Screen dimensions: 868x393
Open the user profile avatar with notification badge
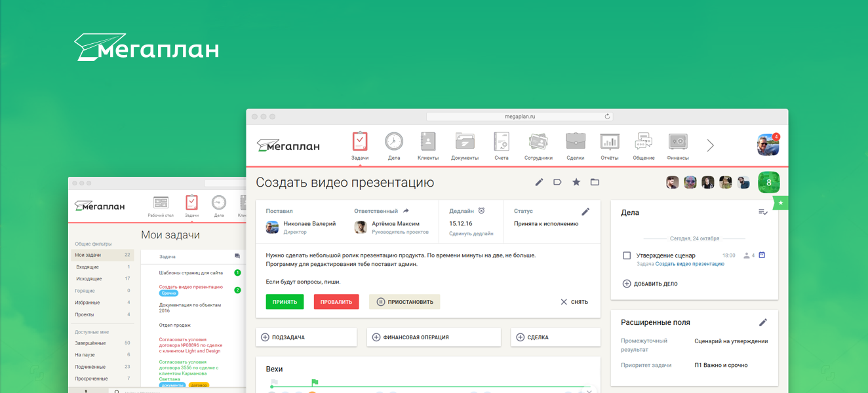point(768,145)
